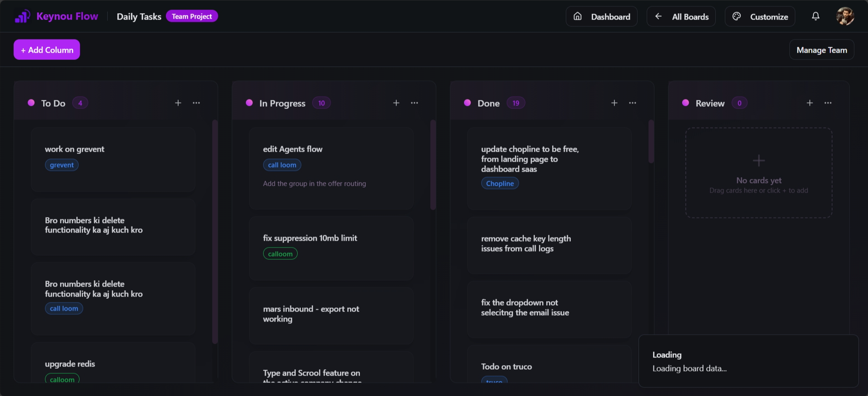This screenshot has height=396, width=868.
Task: Add a card to To Do column
Action: coord(178,103)
